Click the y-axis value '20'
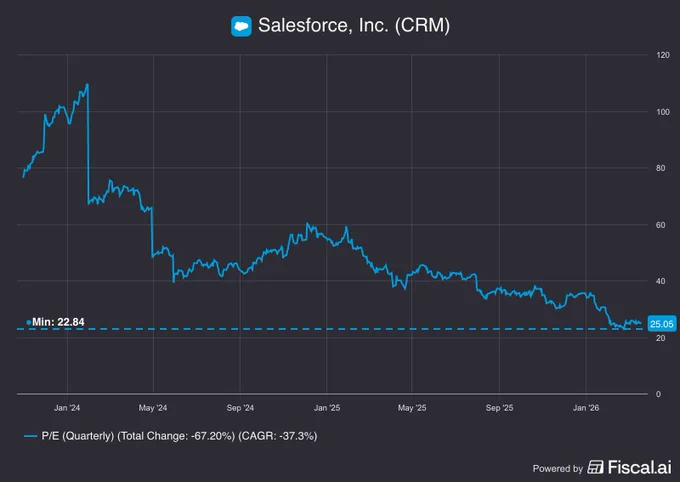The height and width of the screenshot is (482, 680). coord(660,338)
